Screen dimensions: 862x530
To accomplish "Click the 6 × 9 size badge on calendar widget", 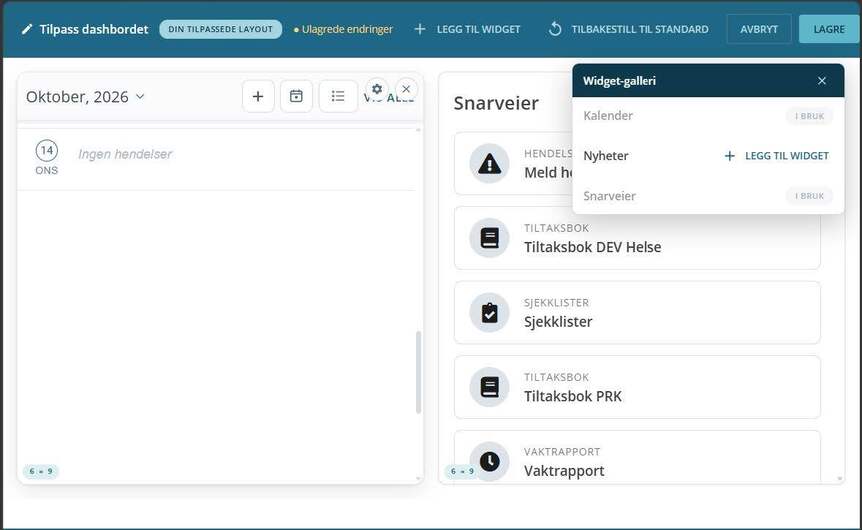I will tap(41, 471).
